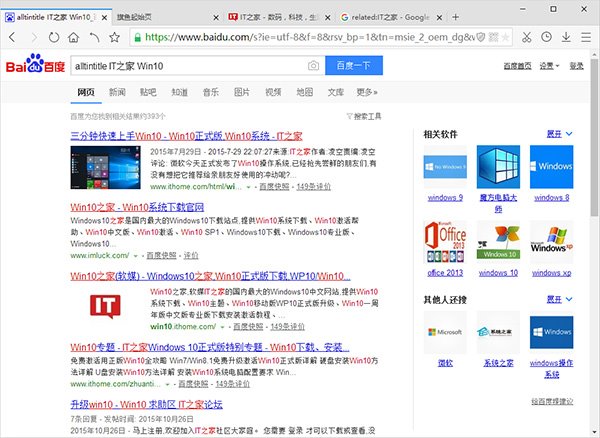The image size is (600, 438).
Task: Expand the 相关软件 section with 展开
Action: [555, 132]
